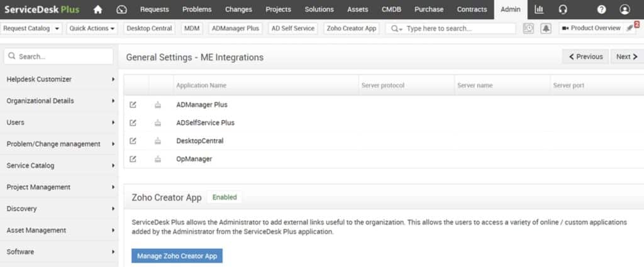Clear ADSelfService Plus configuration icon
The height and width of the screenshot is (267, 644).
[x=158, y=123]
